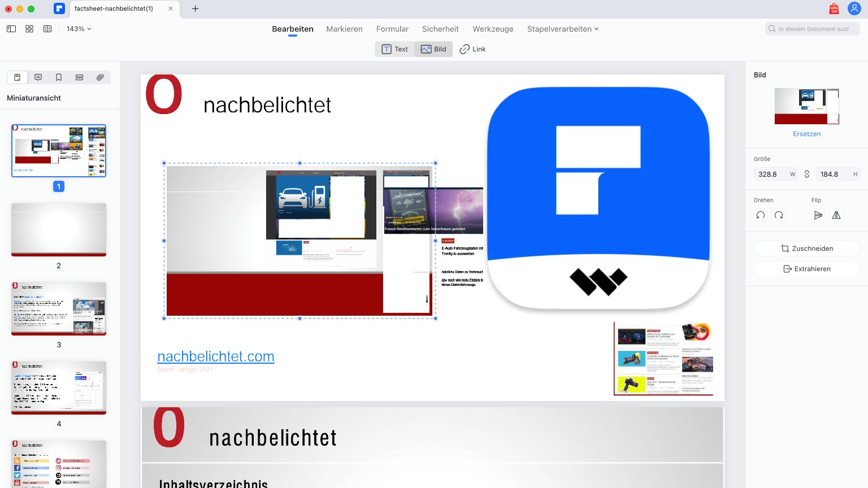Viewport: 868px width, 488px height.
Task: Switch between Text and Bild editing mode
Action: (433, 49)
